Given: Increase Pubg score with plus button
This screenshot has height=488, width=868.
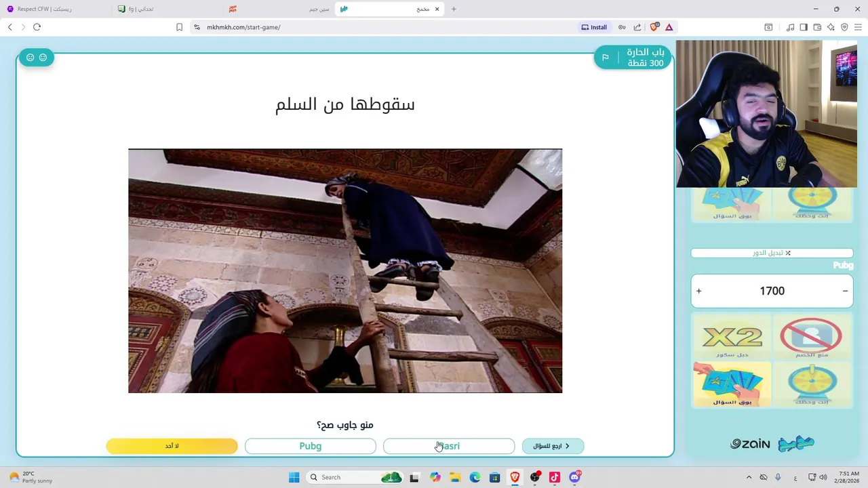Looking at the screenshot, I should click(699, 291).
